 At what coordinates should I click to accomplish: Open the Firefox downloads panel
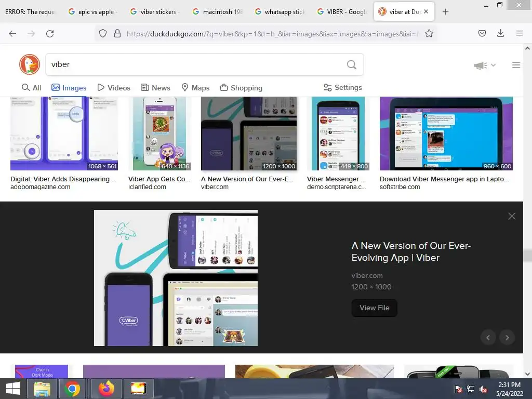500,33
